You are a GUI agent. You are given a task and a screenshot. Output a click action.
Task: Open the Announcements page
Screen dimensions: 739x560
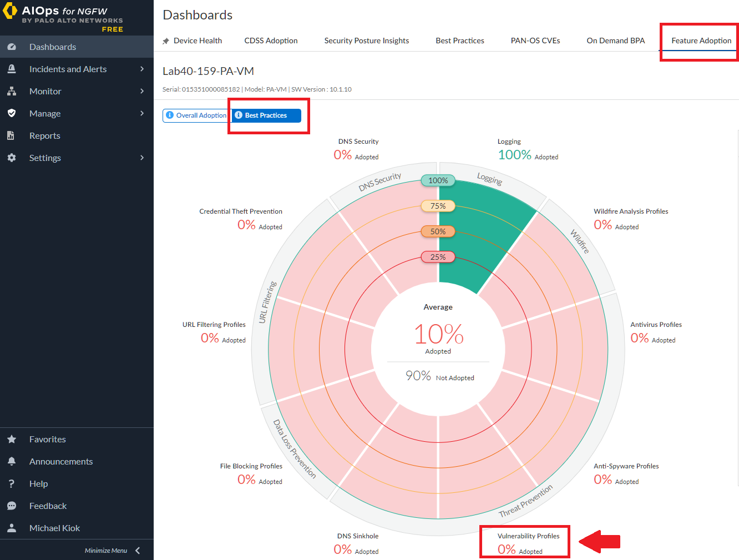[61, 462]
